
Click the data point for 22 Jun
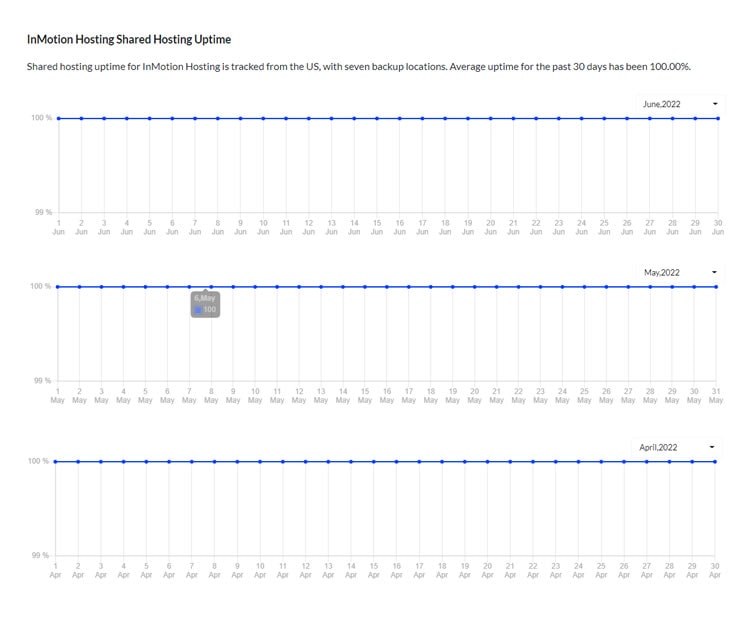click(x=536, y=118)
